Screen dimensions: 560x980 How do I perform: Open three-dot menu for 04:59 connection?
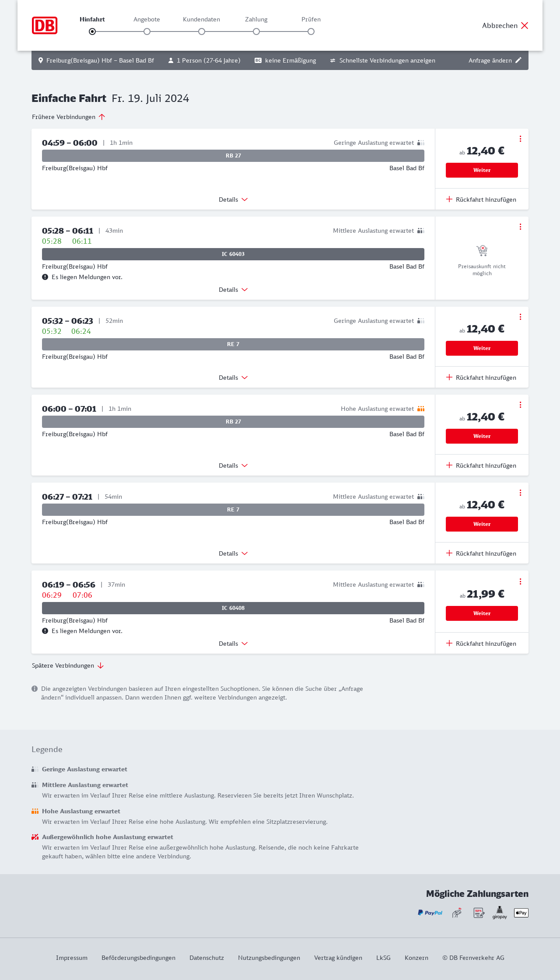point(520,139)
